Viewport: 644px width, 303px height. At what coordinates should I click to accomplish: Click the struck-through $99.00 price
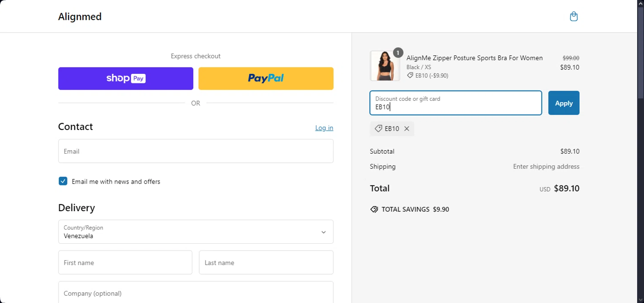[x=571, y=58]
